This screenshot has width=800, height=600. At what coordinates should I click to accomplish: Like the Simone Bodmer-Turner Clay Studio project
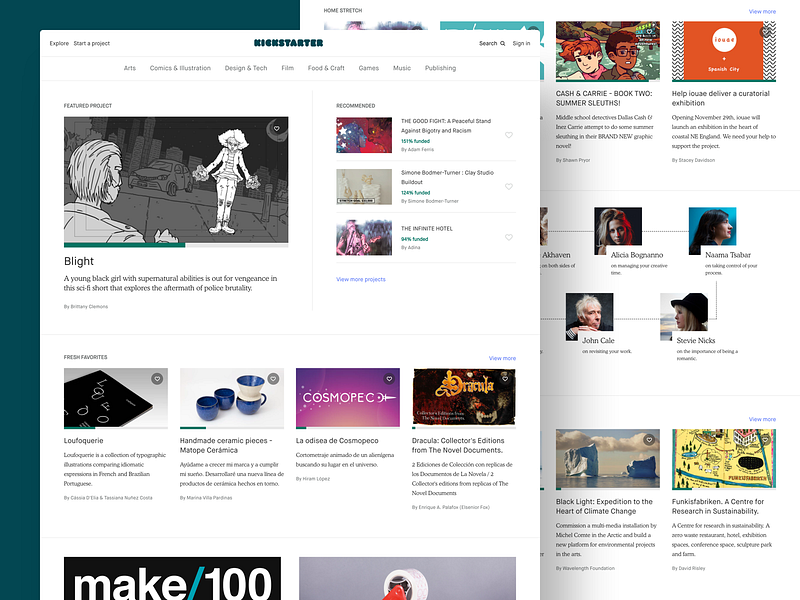coord(509,187)
